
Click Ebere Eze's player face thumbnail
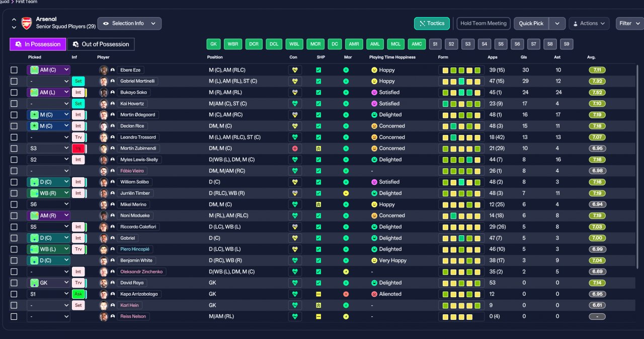point(104,70)
